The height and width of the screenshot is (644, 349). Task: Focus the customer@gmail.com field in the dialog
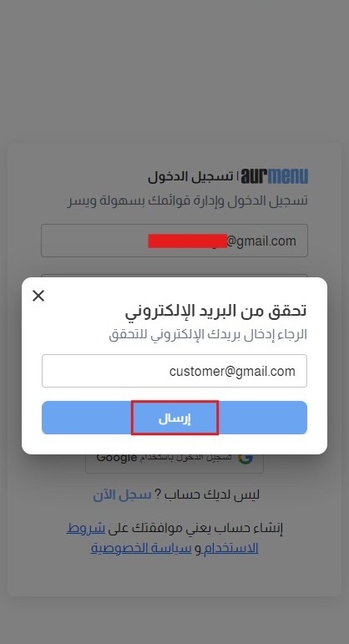(x=174, y=371)
